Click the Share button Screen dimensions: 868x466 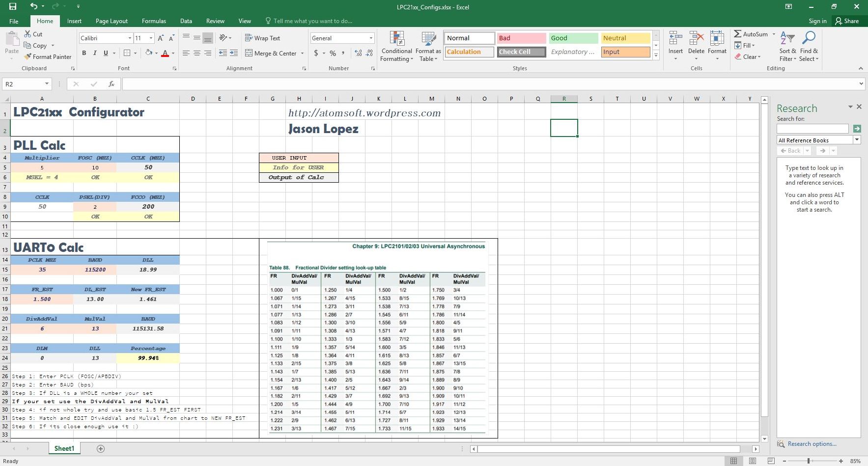(x=847, y=21)
